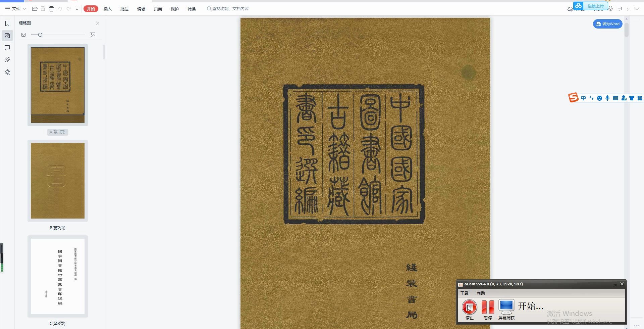Click the open folder icon in toolbar
This screenshot has width=644, height=329.
[x=35, y=9]
